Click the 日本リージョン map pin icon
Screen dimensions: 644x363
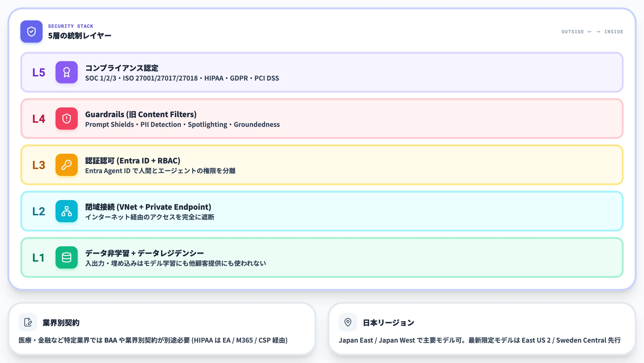[x=348, y=322]
